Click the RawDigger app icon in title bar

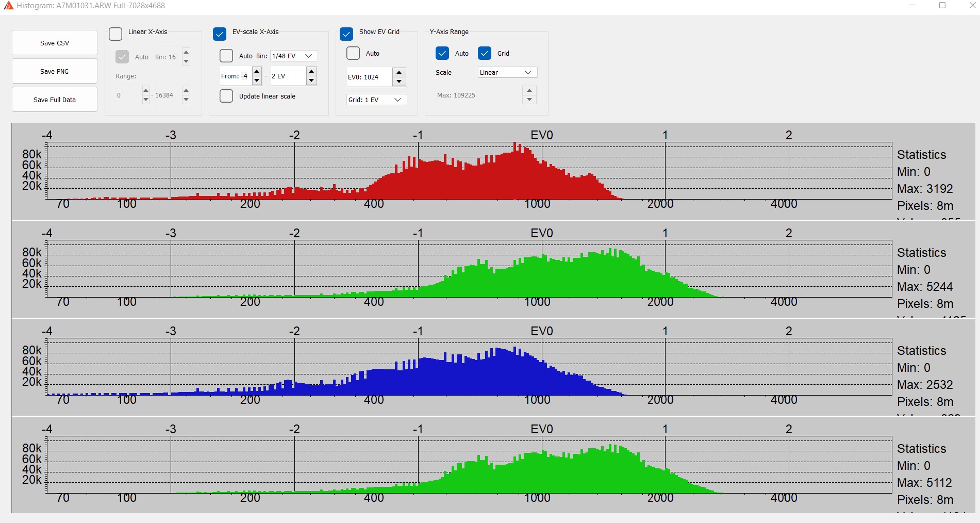(8, 6)
